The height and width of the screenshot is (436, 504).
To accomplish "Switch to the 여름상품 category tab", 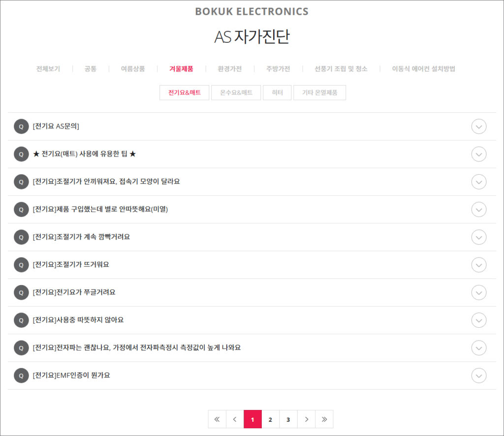I will coord(133,69).
